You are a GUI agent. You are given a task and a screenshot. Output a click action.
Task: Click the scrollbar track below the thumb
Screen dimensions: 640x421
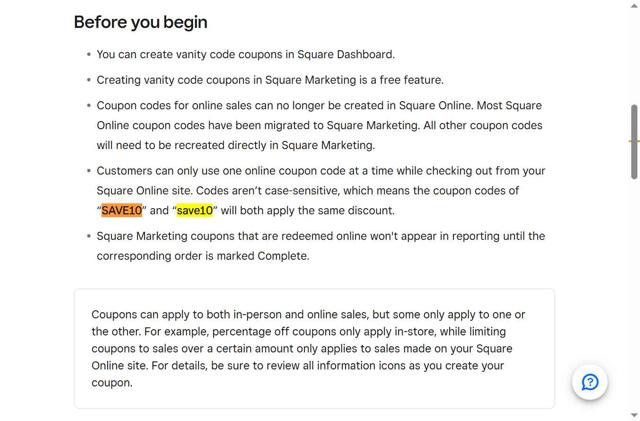pyautogui.click(x=634, y=290)
